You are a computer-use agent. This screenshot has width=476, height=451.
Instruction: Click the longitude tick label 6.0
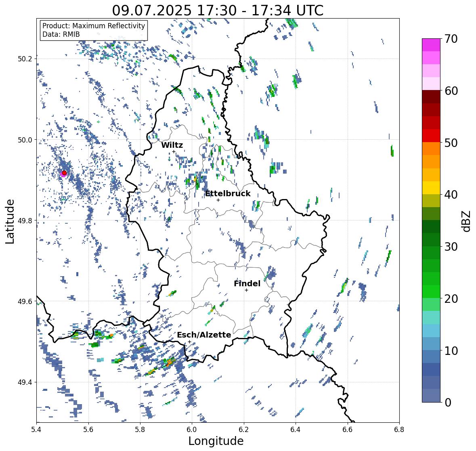[x=192, y=429]
